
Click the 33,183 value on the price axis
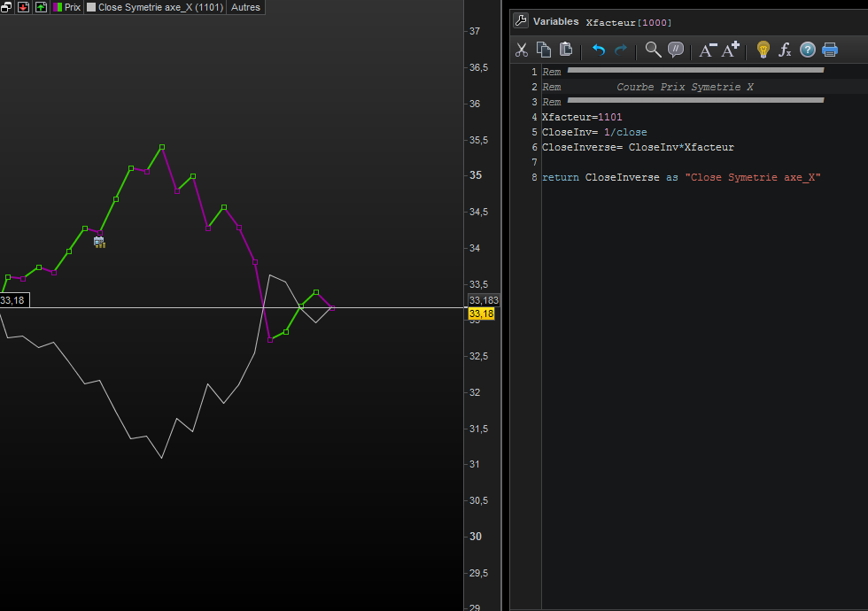[484, 300]
